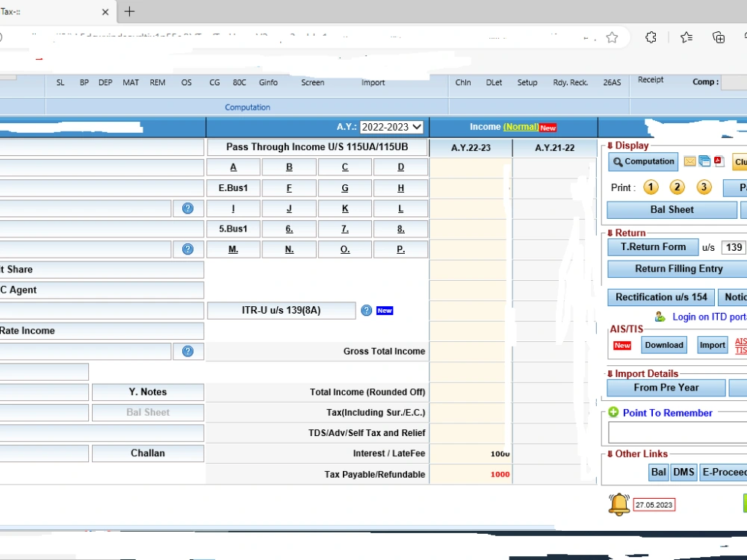The image size is (747, 560).
Task: Open the browser extensions puzzle icon
Action: click(651, 37)
